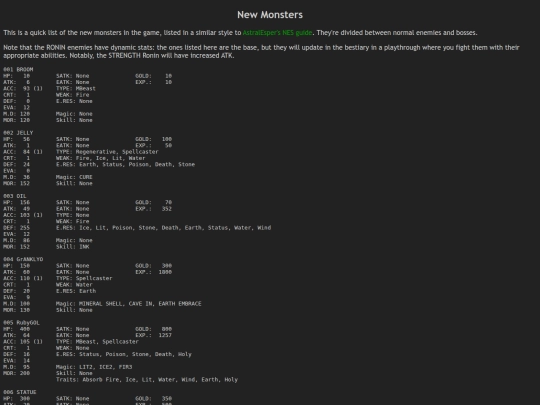Screen dimensions: 540x405
Task: Click the note paragraph about RONIN enemies' dynamic stats
Action: click(261, 51)
